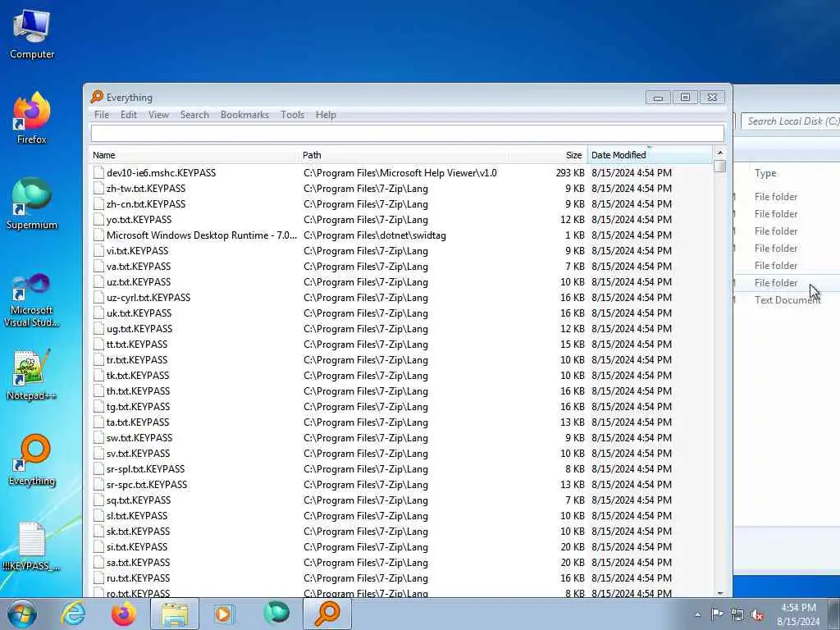840x630 pixels.
Task: Switch to Supermium in the taskbar
Action: click(x=276, y=614)
